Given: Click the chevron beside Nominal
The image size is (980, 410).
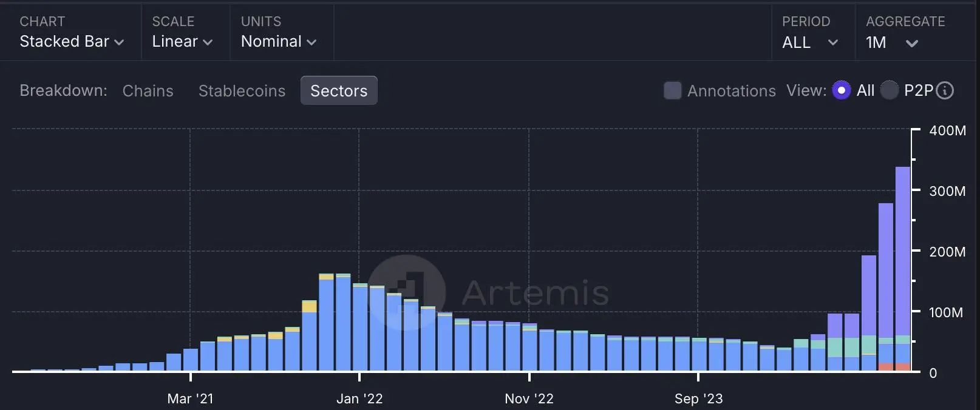Looking at the screenshot, I should click(x=311, y=42).
